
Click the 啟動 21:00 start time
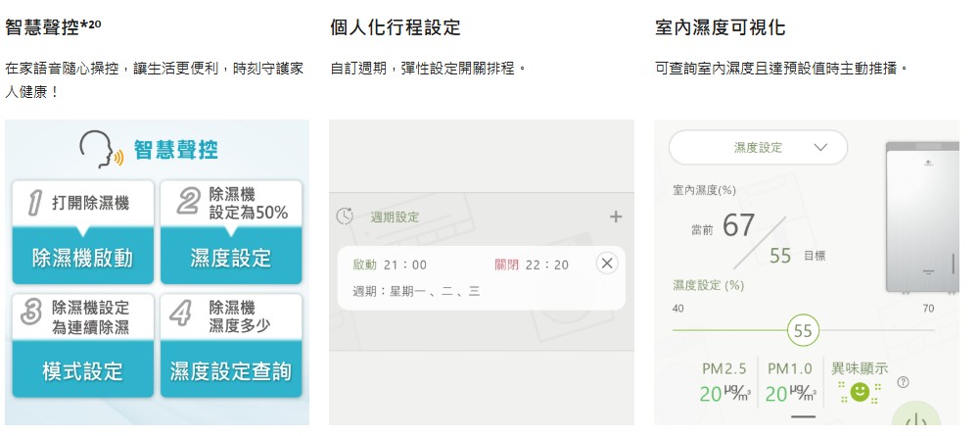click(390, 265)
